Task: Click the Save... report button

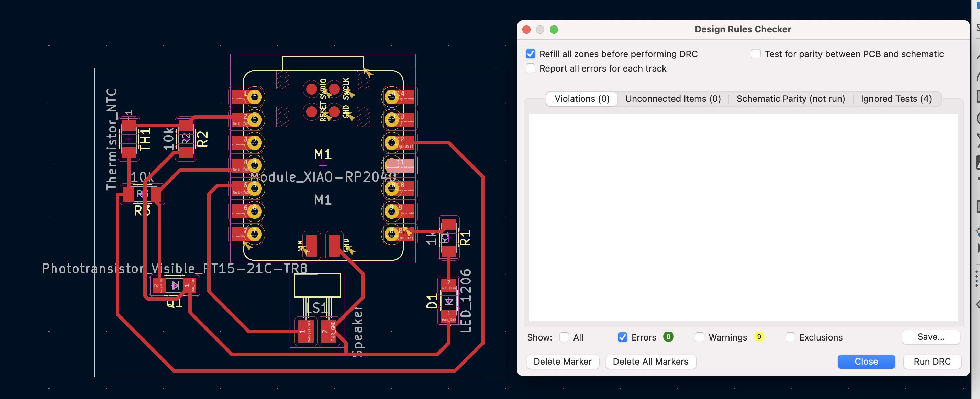Action: (931, 337)
